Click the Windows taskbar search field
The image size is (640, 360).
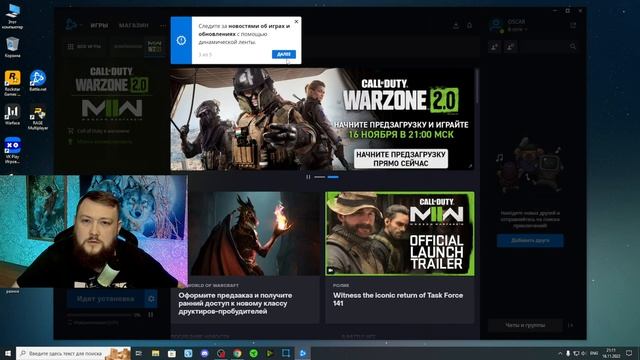[x=73, y=353]
